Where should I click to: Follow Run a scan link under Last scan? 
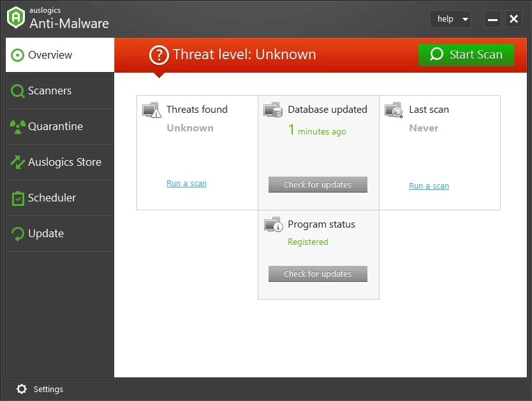pyautogui.click(x=429, y=186)
